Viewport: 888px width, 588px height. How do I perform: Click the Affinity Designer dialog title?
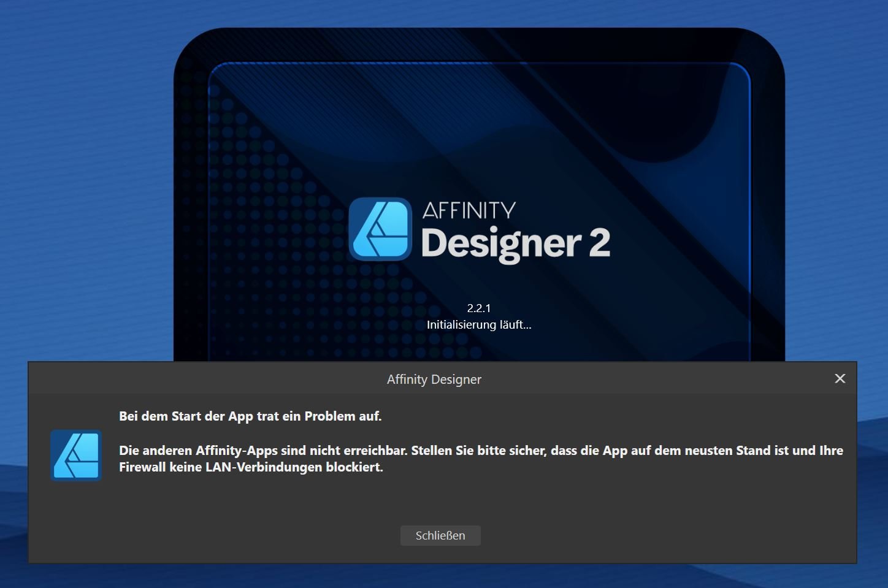coord(434,380)
